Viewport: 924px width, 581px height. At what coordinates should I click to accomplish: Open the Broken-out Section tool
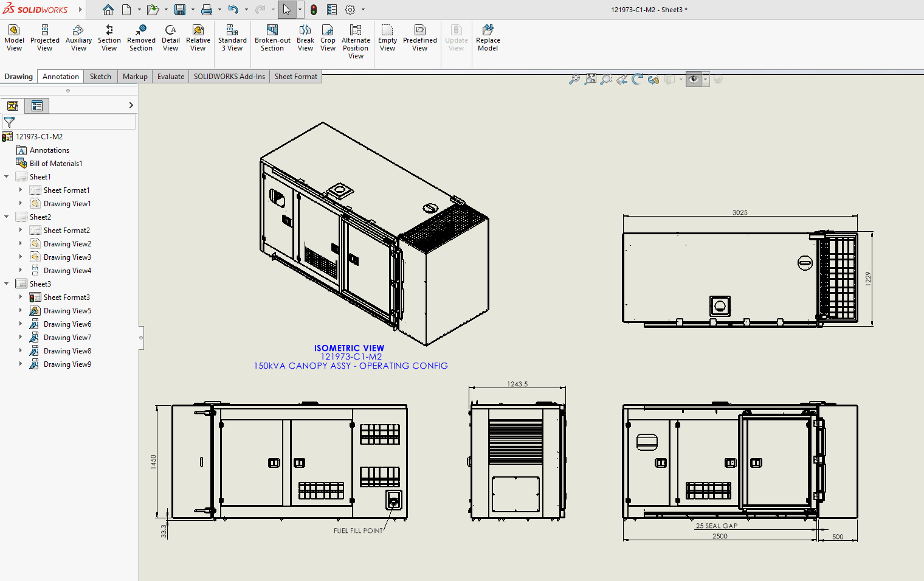272,38
